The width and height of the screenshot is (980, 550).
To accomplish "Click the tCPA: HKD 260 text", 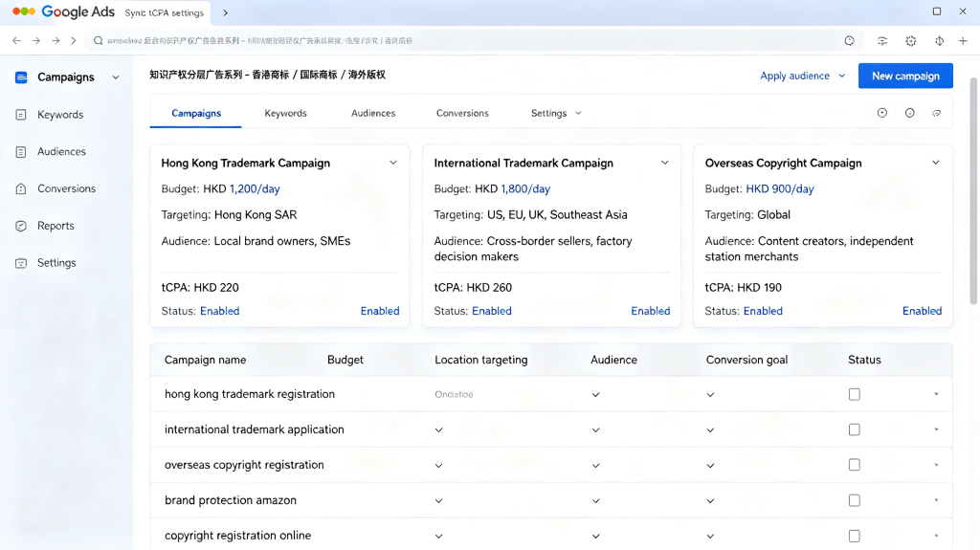I will tap(473, 288).
